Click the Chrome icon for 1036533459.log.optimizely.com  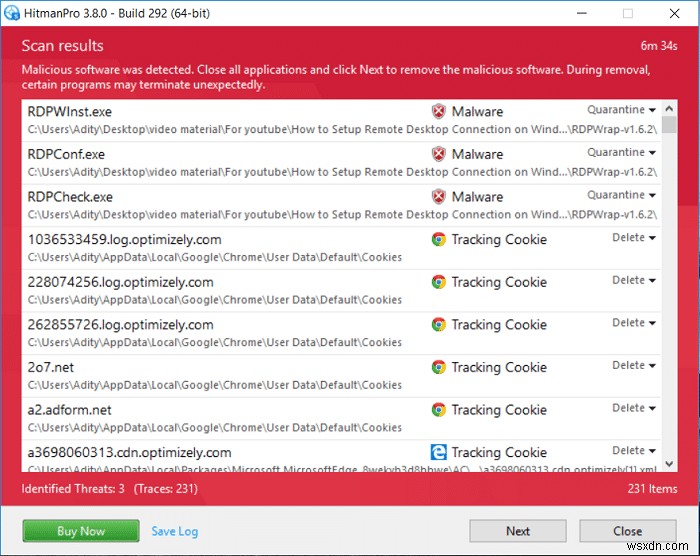point(438,239)
